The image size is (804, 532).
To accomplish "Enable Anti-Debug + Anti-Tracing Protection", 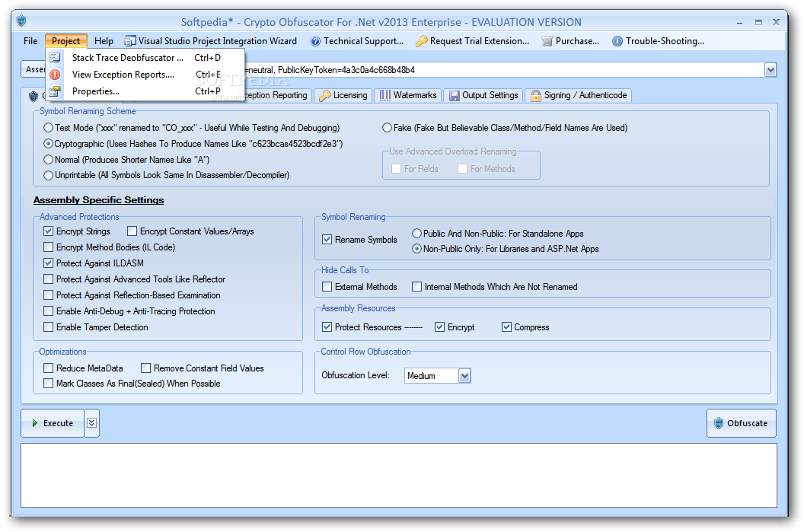I will [48, 311].
